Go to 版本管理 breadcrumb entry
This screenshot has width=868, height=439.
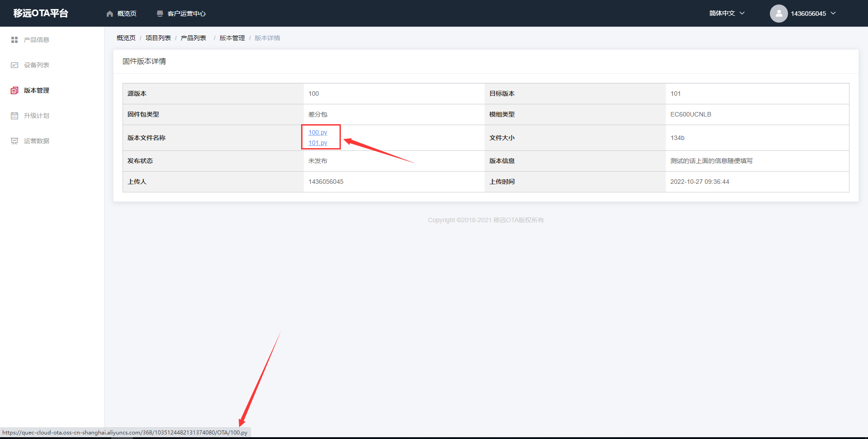click(x=232, y=37)
